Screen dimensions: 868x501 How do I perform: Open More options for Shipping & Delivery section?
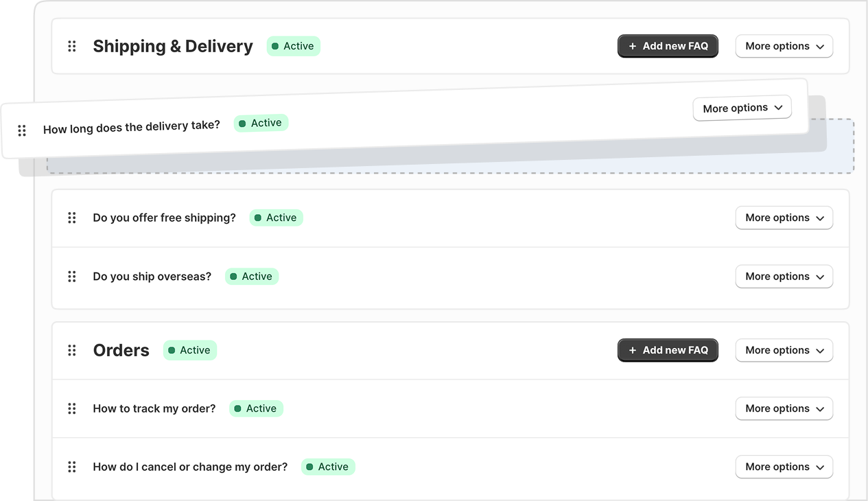point(784,46)
